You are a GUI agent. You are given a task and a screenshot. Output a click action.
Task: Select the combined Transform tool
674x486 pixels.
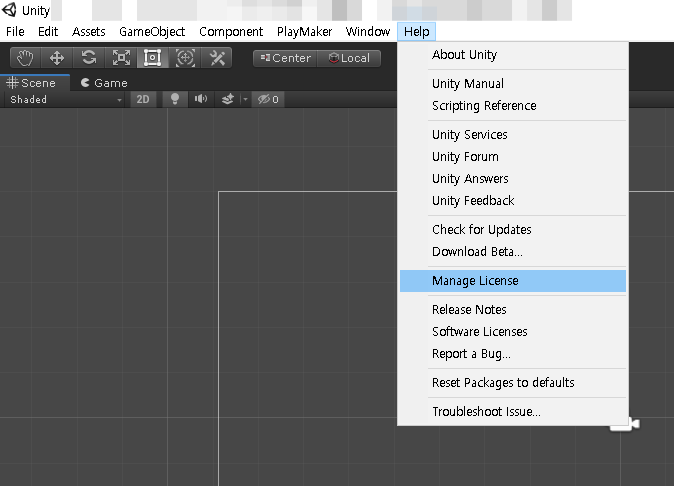pyautogui.click(x=185, y=58)
